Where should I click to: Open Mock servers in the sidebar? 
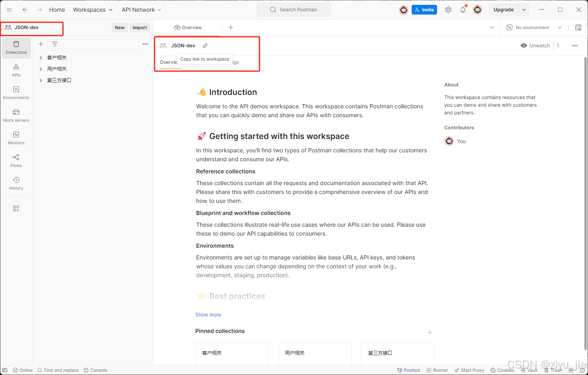tap(16, 116)
